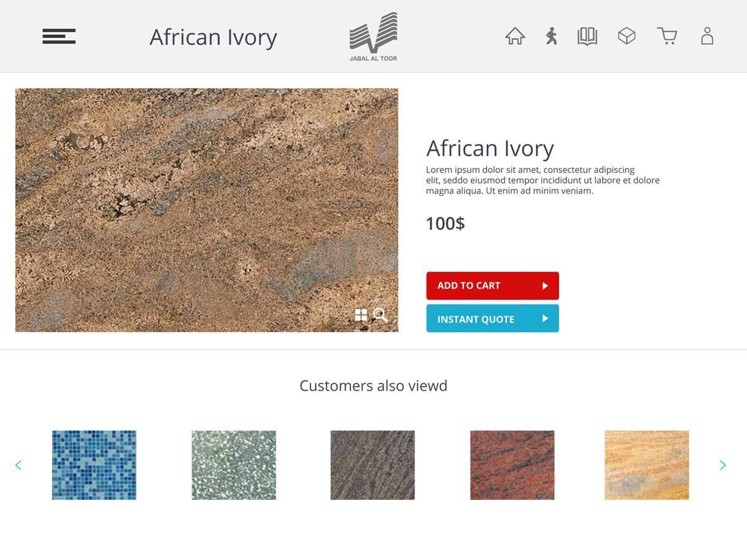Click the header title African Ivory
This screenshot has height=560, width=747.
click(x=214, y=37)
